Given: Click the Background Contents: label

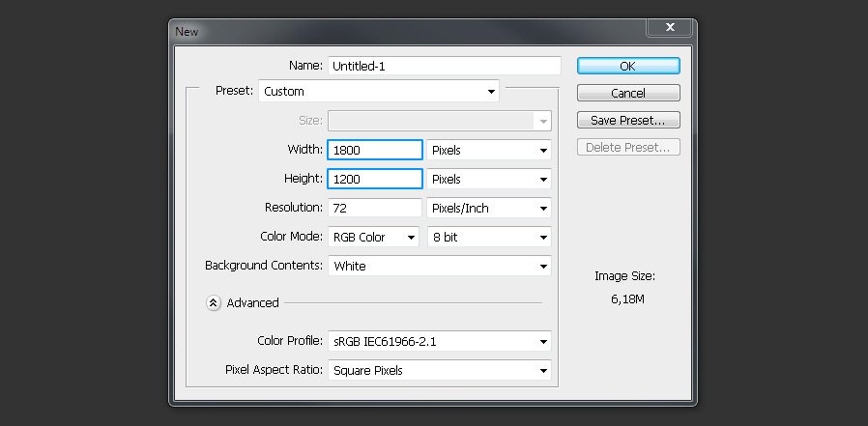Looking at the screenshot, I should 264,266.
